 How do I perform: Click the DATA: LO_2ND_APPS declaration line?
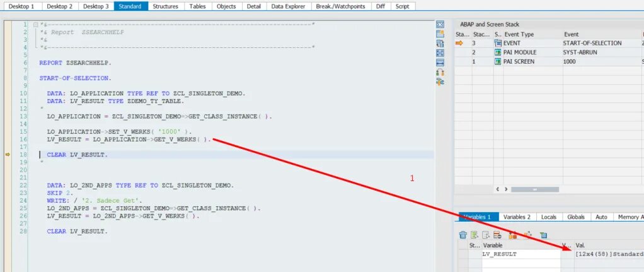coord(140,186)
